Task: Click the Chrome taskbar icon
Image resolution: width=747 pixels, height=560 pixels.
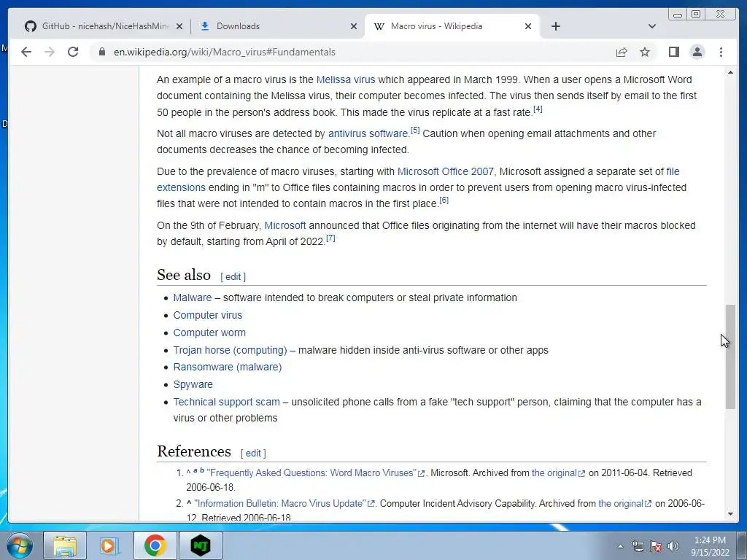Action: coord(155,545)
